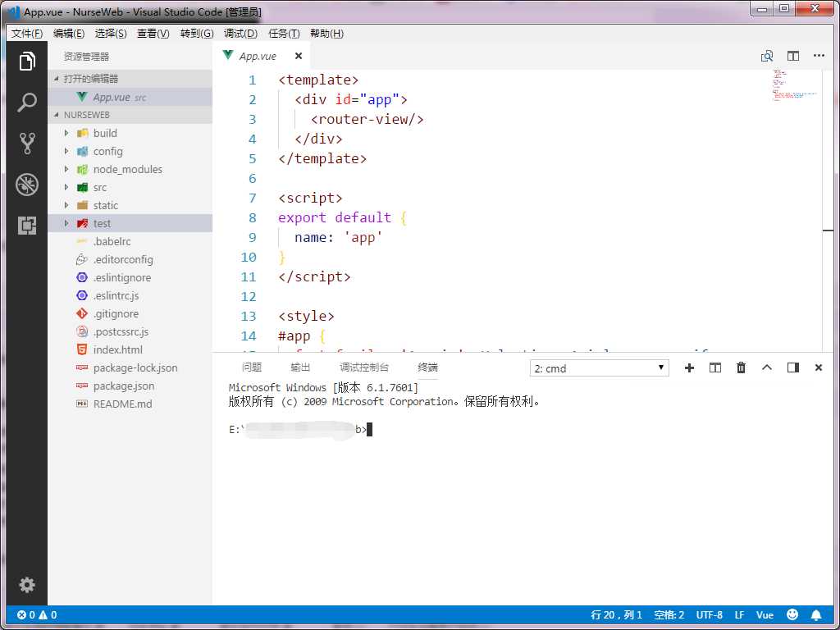This screenshot has height=630, width=840.
Task: Change end of line sequence LF
Action: point(739,615)
